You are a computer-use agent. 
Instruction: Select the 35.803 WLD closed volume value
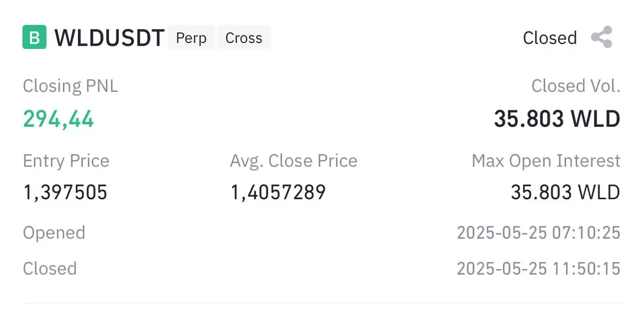(557, 119)
